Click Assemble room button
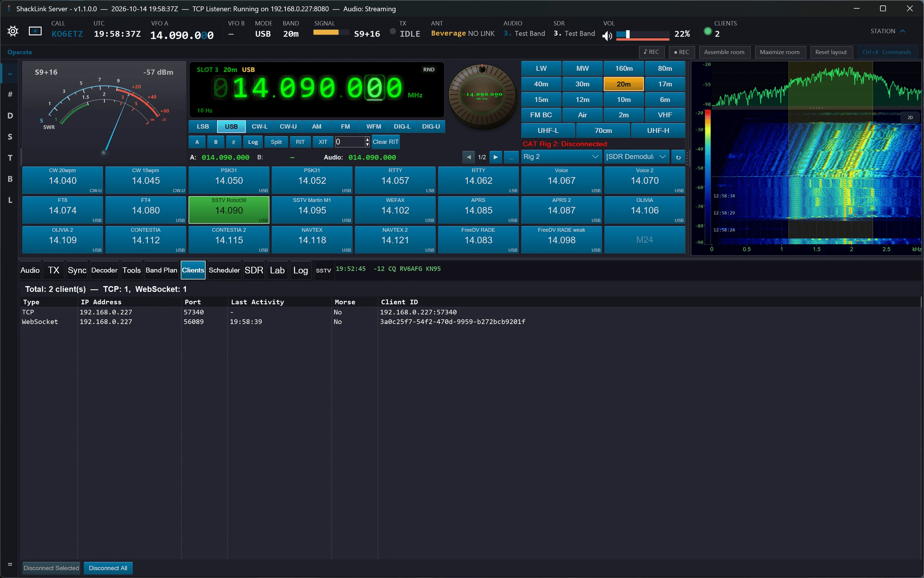Screen dimensions: 924x578 [724, 52]
